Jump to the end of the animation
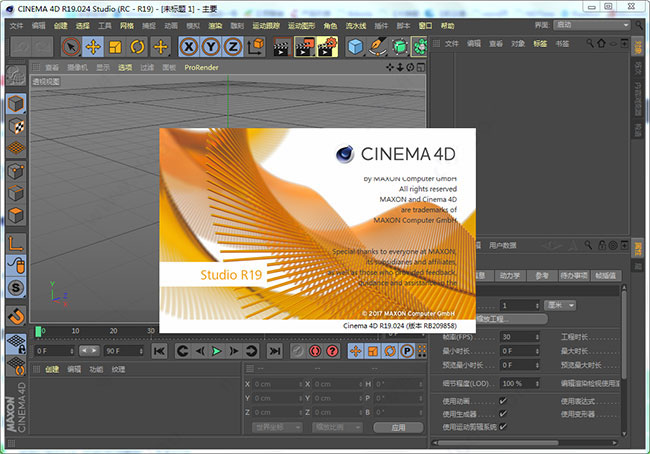The image size is (650, 454). (x=275, y=351)
